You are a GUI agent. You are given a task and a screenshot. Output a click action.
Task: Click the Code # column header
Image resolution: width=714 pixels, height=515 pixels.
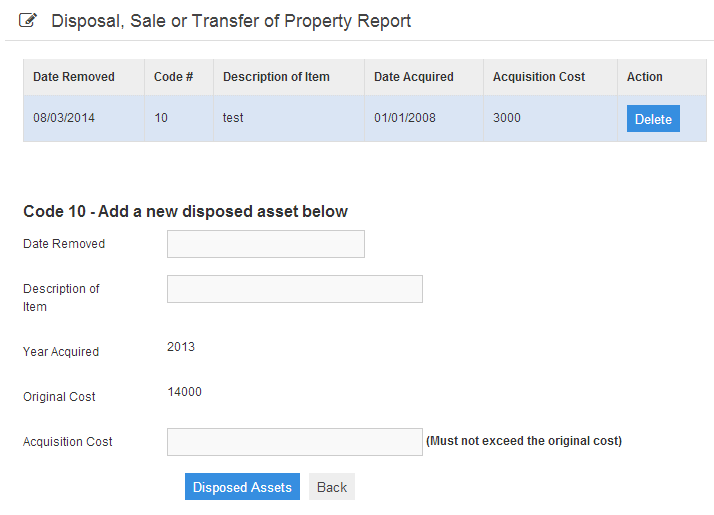click(173, 77)
